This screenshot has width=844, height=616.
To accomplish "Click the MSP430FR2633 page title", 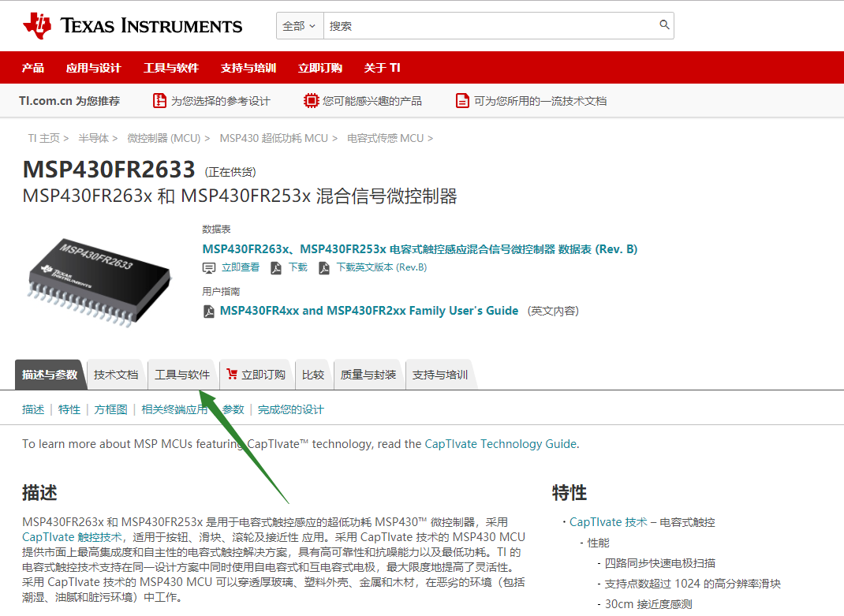I will pyautogui.click(x=109, y=170).
